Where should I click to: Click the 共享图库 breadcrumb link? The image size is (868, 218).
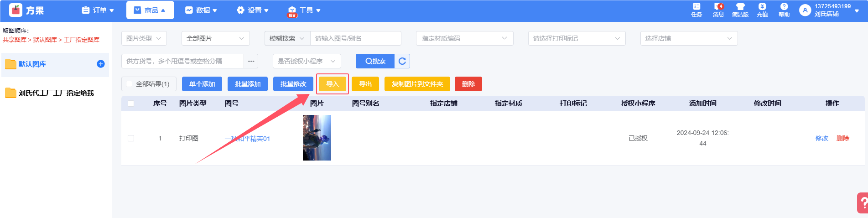pyautogui.click(x=15, y=40)
